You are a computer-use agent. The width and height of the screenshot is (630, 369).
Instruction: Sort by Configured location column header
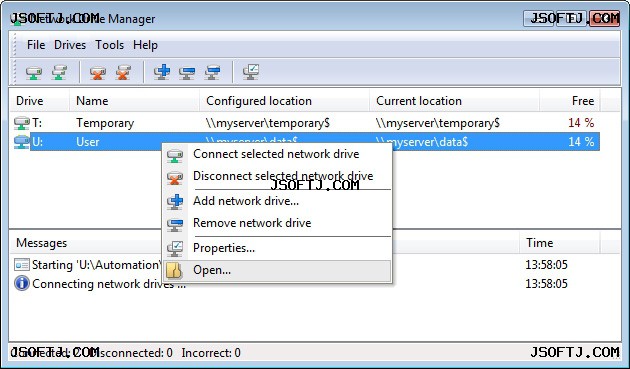pyautogui.click(x=284, y=101)
